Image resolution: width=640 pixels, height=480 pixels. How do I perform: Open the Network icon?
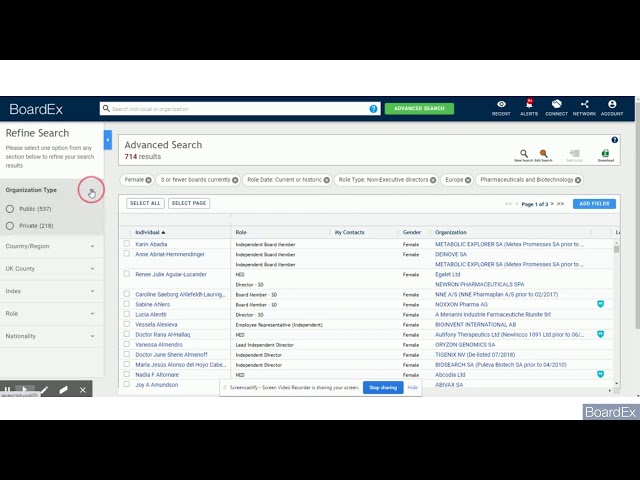(x=584, y=104)
